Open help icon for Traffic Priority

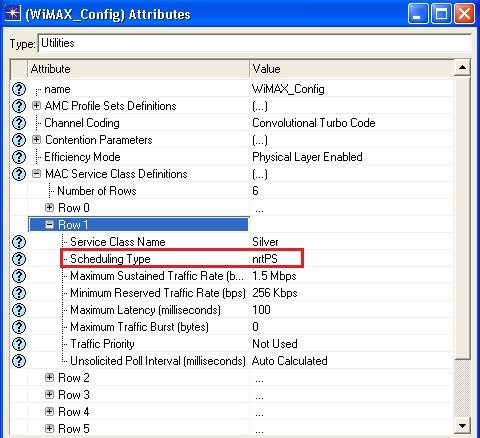19,344
